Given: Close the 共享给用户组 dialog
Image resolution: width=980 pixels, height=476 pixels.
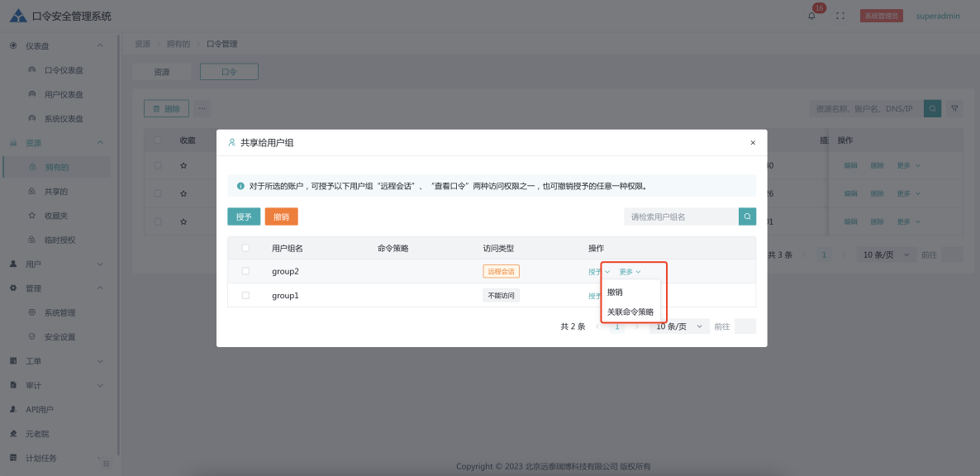Looking at the screenshot, I should click(752, 143).
